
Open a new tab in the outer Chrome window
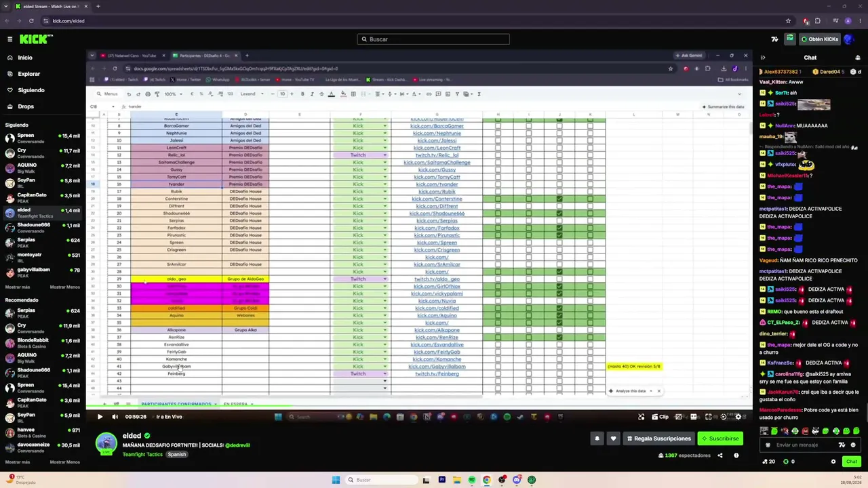[x=98, y=7]
